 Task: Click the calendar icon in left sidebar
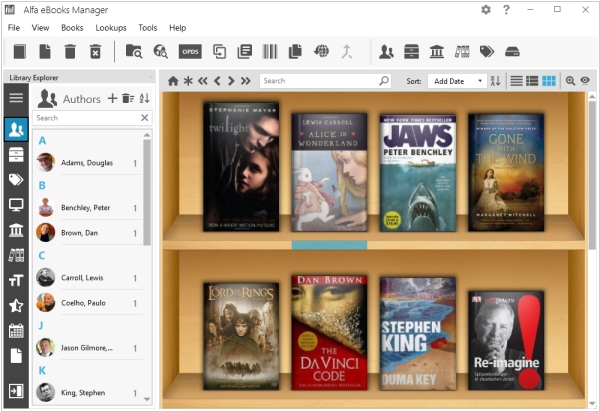pyautogui.click(x=16, y=330)
